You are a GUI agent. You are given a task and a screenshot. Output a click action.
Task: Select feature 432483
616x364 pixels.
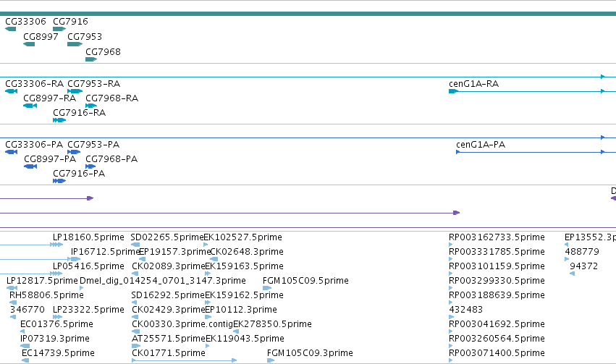(465, 310)
